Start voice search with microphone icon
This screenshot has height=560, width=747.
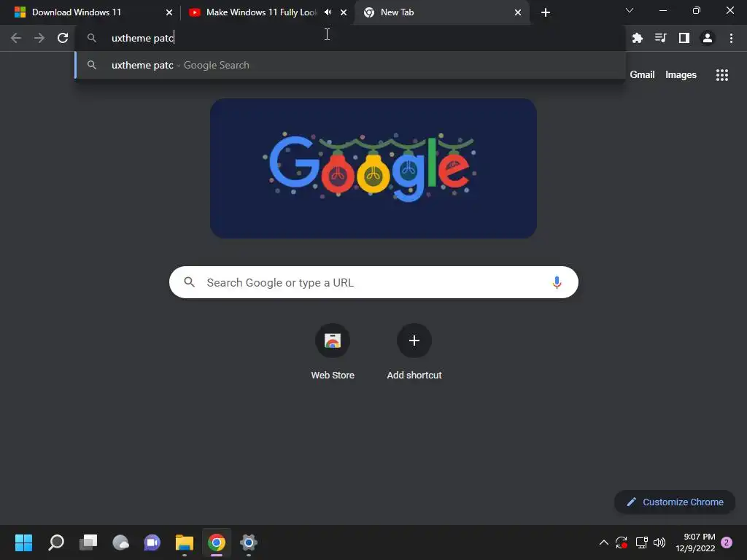[x=557, y=282]
